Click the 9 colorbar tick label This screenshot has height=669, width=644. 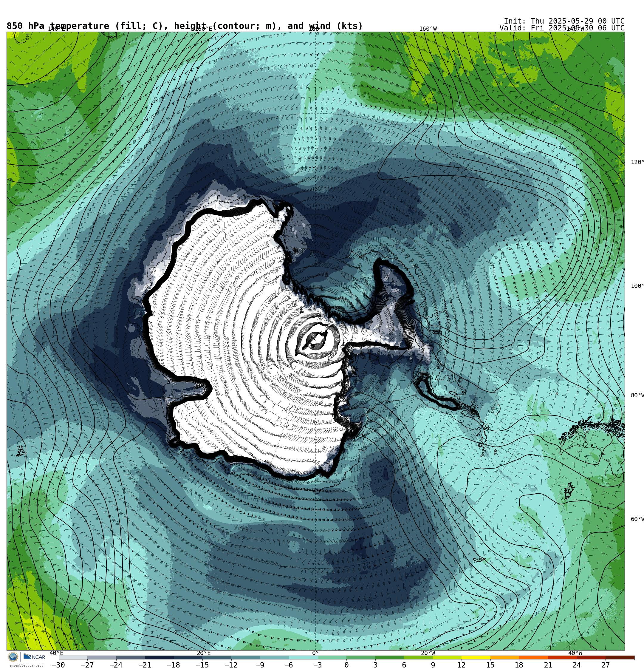[433, 665]
